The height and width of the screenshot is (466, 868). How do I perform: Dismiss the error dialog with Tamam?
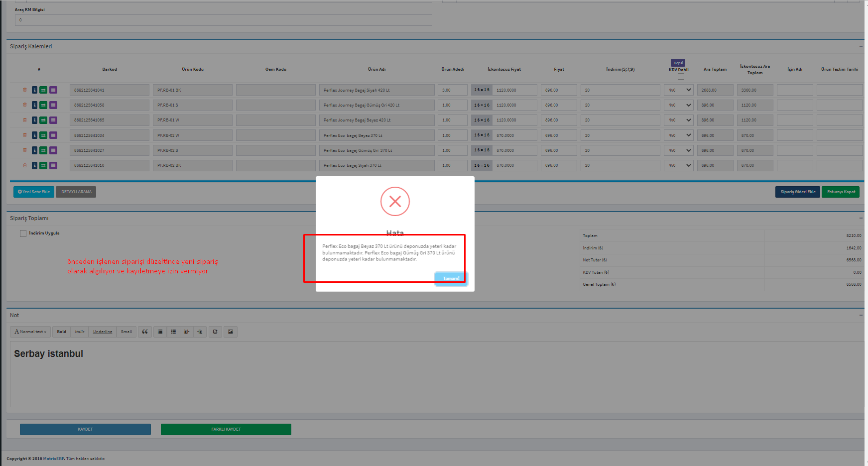(x=451, y=278)
